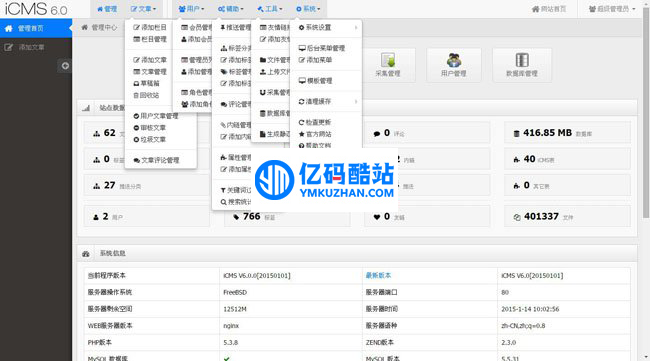Click 添加菜单 in the 系统 menu
The width and height of the screenshot is (650, 361).
pyautogui.click(x=315, y=60)
